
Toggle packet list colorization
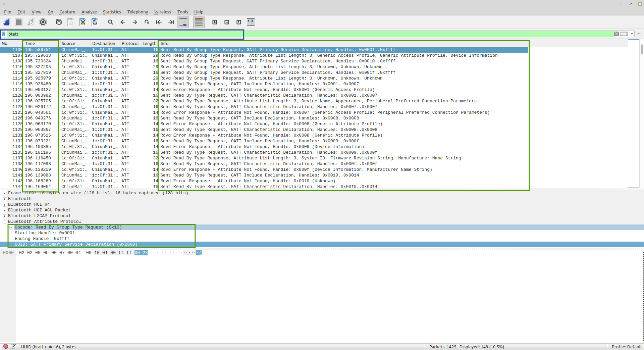click(x=199, y=22)
